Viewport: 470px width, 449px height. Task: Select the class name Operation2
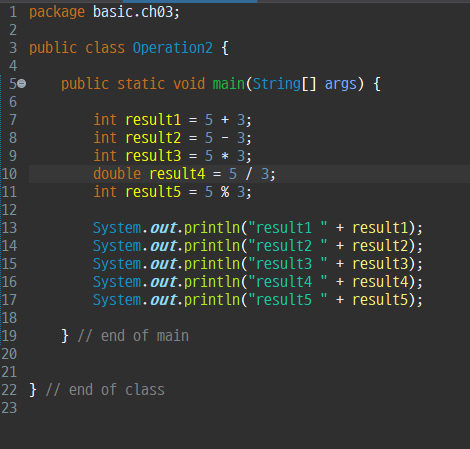[173, 48]
